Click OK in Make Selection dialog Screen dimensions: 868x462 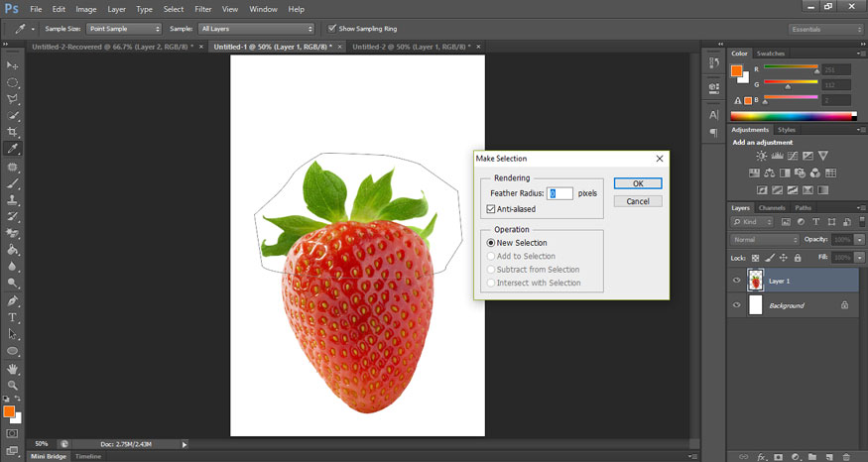pos(637,183)
